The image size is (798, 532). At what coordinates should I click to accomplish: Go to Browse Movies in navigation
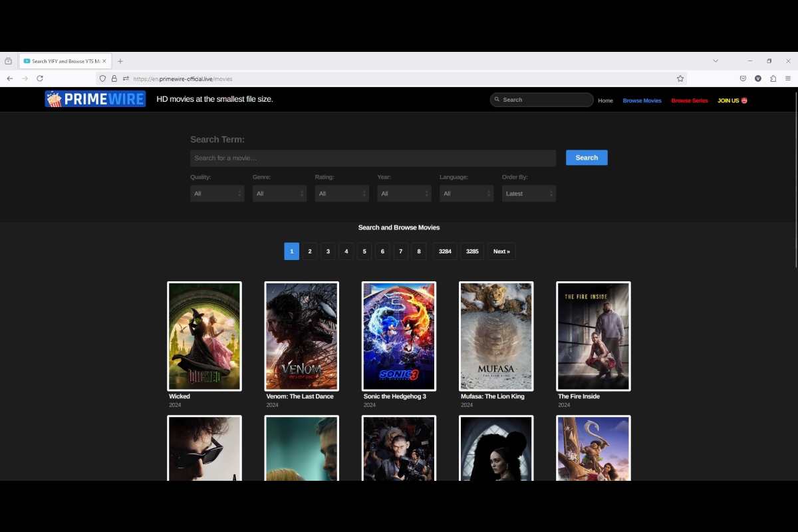[x=642, y=100]
